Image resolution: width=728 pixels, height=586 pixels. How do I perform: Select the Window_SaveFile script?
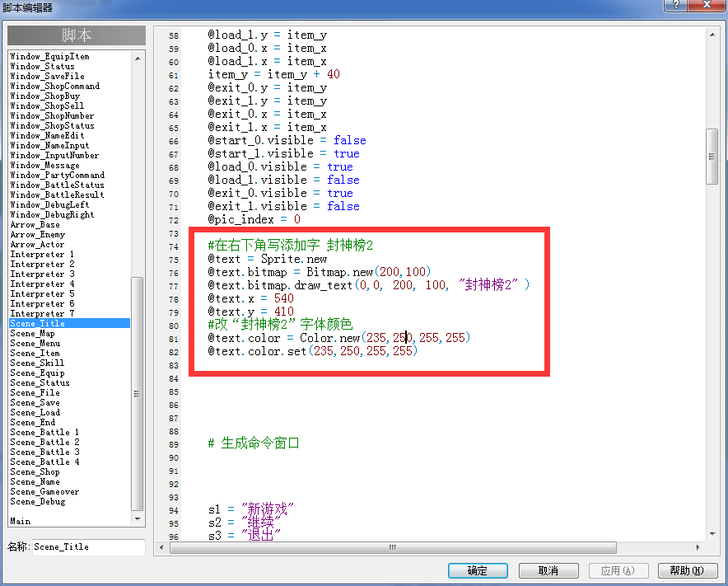70,76
